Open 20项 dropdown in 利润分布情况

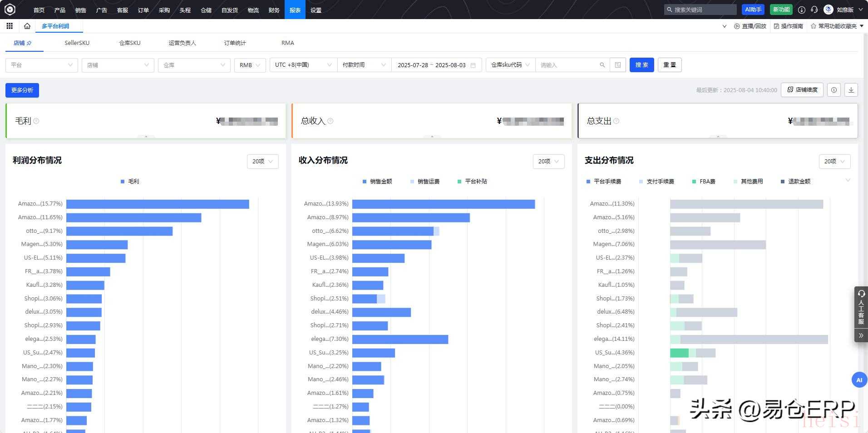[262, 161]
